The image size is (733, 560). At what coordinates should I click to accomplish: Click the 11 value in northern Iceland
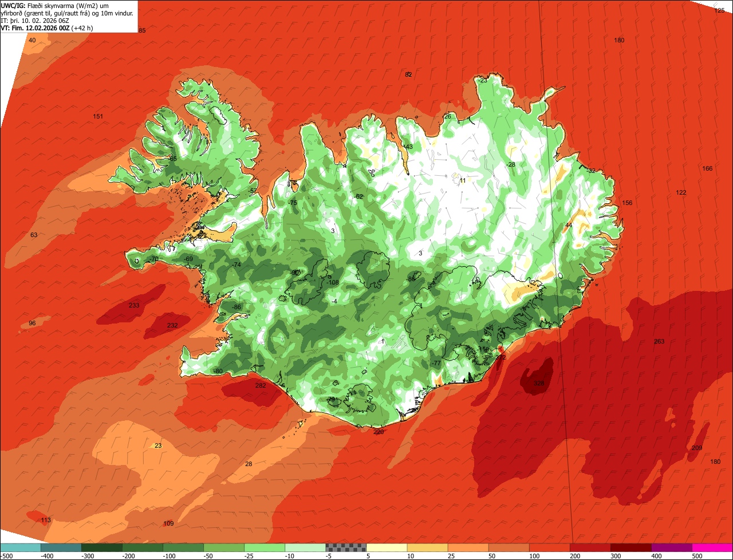point(463,180)
